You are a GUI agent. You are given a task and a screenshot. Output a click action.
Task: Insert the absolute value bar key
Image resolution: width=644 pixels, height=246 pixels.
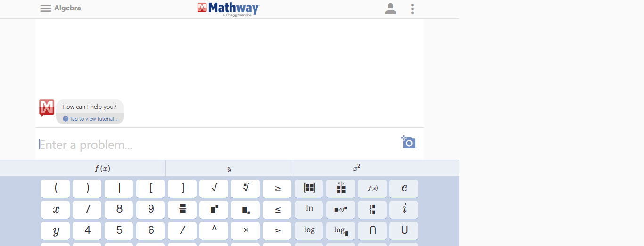[119, 189]
